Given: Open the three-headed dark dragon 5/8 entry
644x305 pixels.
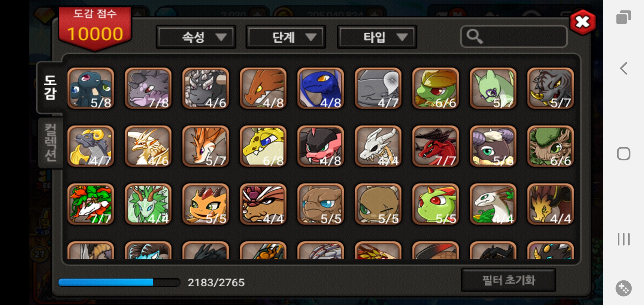Looking at the screenshot, I should [91, 88].
